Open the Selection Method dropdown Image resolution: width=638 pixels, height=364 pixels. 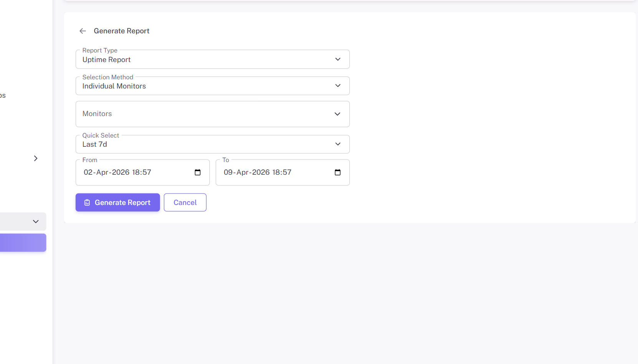(x=213, y=85)
